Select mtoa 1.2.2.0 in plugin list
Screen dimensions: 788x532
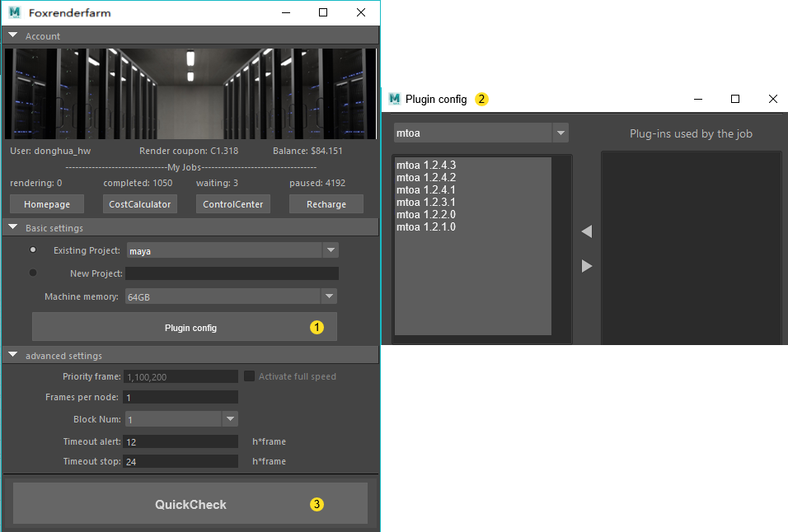(x=425, y=215)
